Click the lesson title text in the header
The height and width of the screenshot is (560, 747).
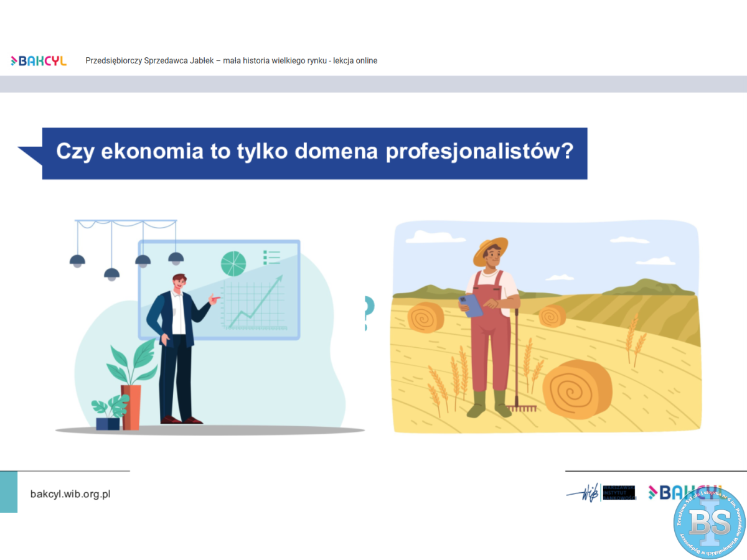pos(231,60)
